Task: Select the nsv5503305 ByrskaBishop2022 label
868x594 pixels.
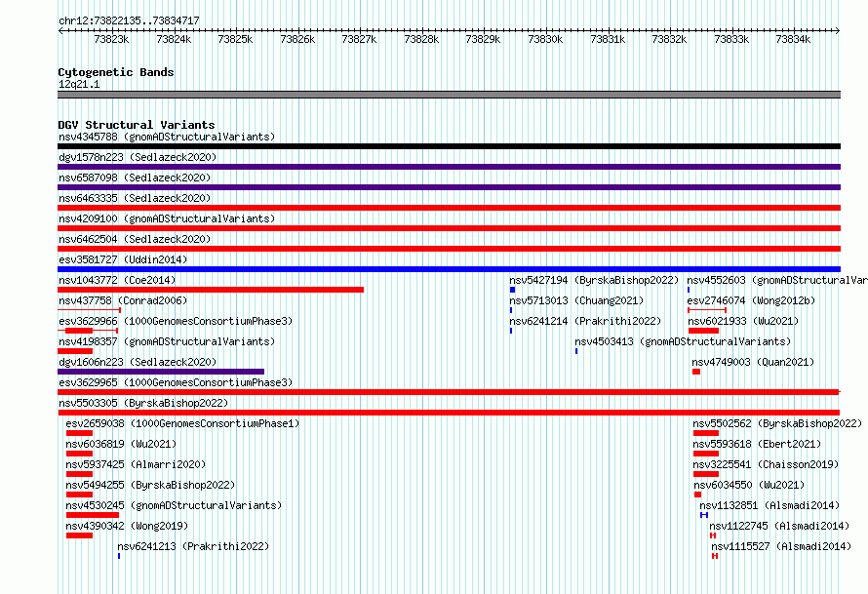Action: pyautogui.click(x=143, y=403)
